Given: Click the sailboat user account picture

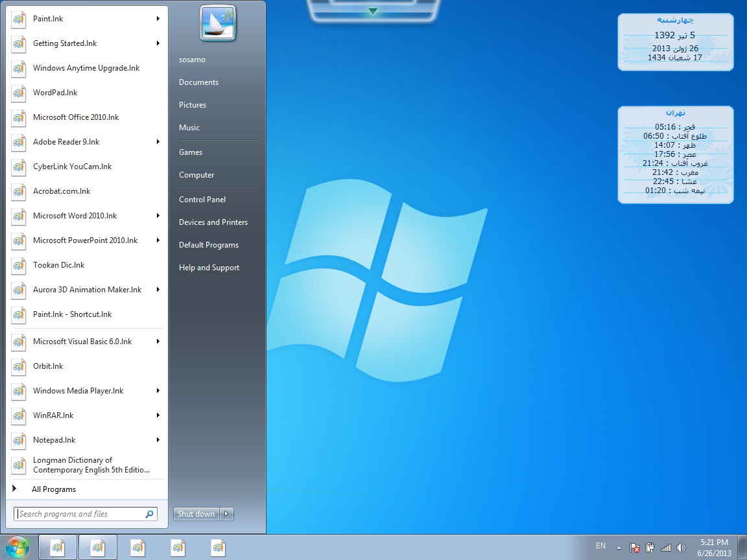Looking at the screenshot, I should (x=218, y=23).
